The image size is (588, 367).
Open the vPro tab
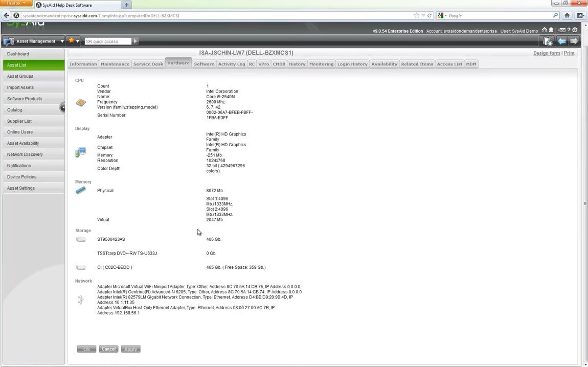[x=264, y=64]
